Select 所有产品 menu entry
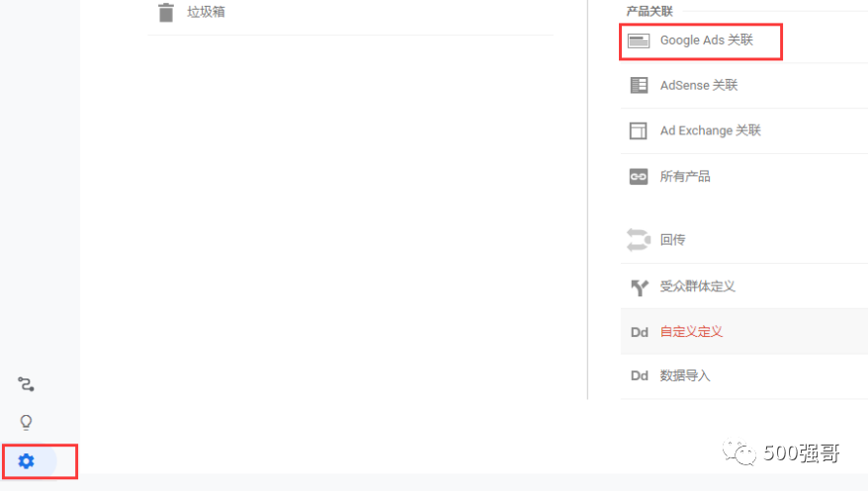 tap(685, 177)
